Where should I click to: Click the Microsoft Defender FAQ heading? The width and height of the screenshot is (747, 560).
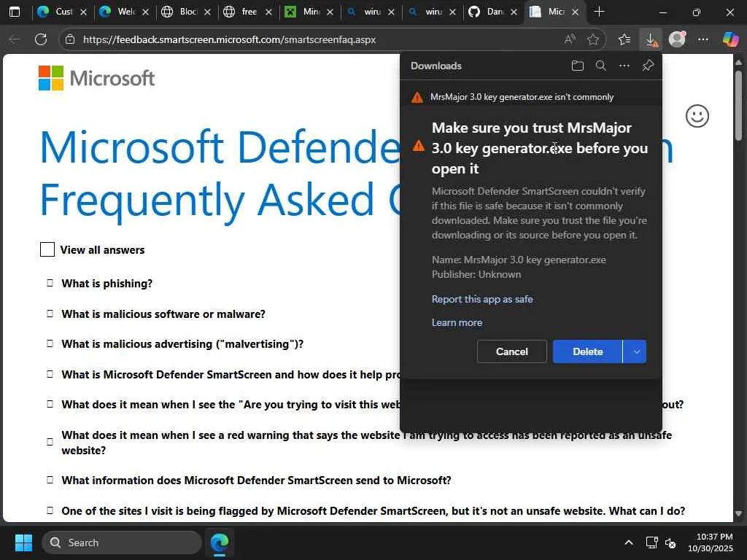tap(219, 173)
